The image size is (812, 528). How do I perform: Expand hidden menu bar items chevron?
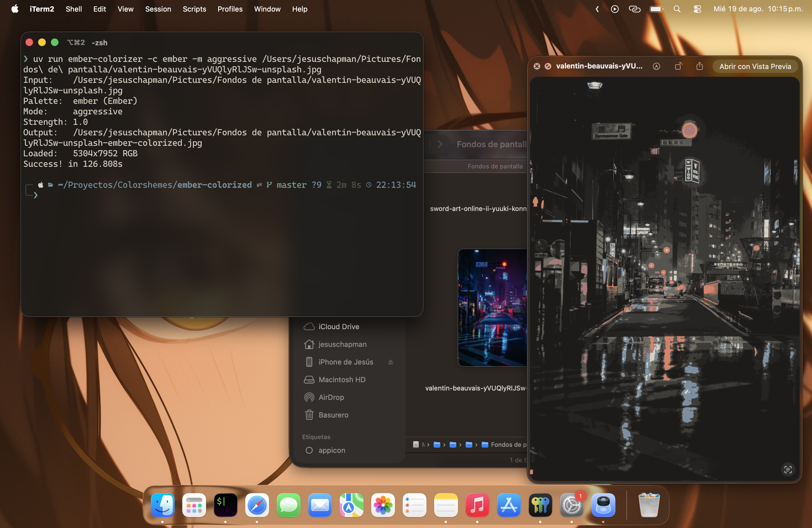pyautogui.click(x=597, y=9)
